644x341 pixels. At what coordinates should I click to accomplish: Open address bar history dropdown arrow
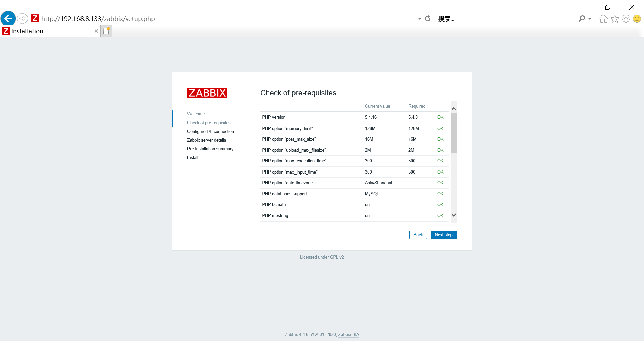pos(419,19)
